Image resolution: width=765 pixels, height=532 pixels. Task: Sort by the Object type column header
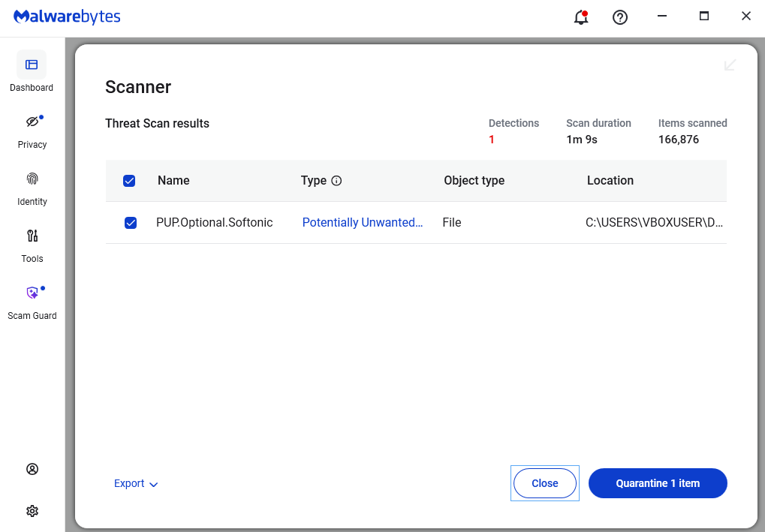pyautogui.click(x=474, y=180)
